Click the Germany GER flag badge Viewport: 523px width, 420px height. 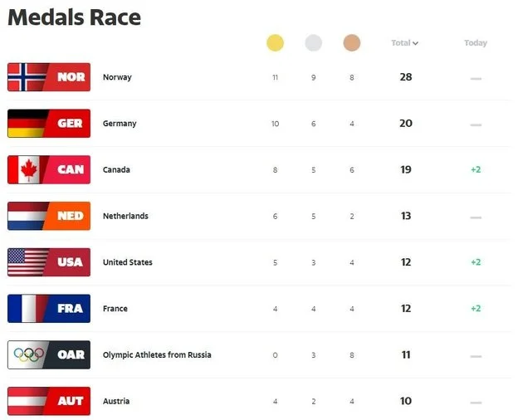[x=47, y=124]
